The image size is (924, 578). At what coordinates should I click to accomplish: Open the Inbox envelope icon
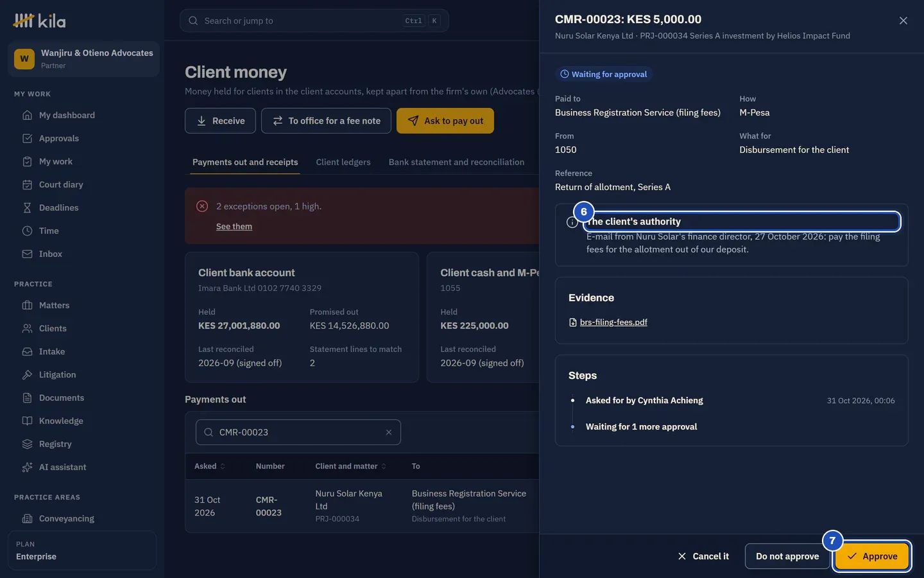point(27,254)
